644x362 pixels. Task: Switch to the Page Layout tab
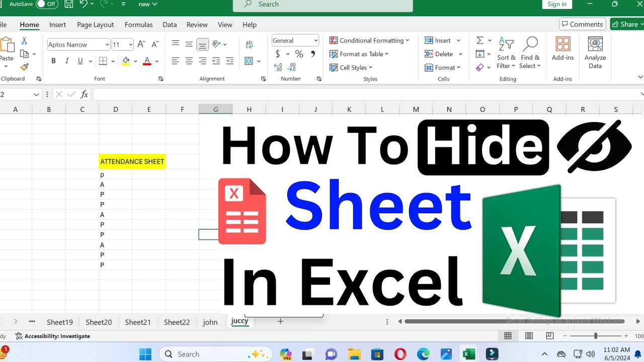96,25
